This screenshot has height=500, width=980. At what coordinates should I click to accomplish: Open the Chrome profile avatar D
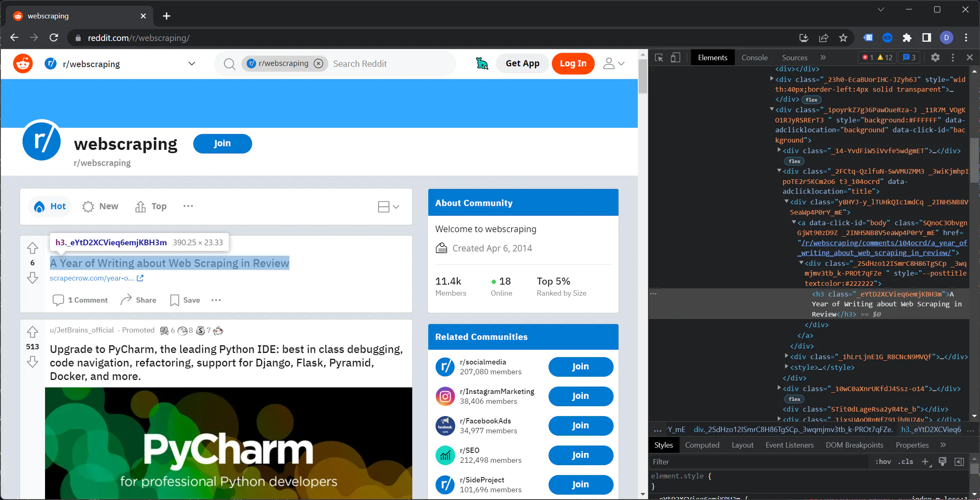coord(946,38)
